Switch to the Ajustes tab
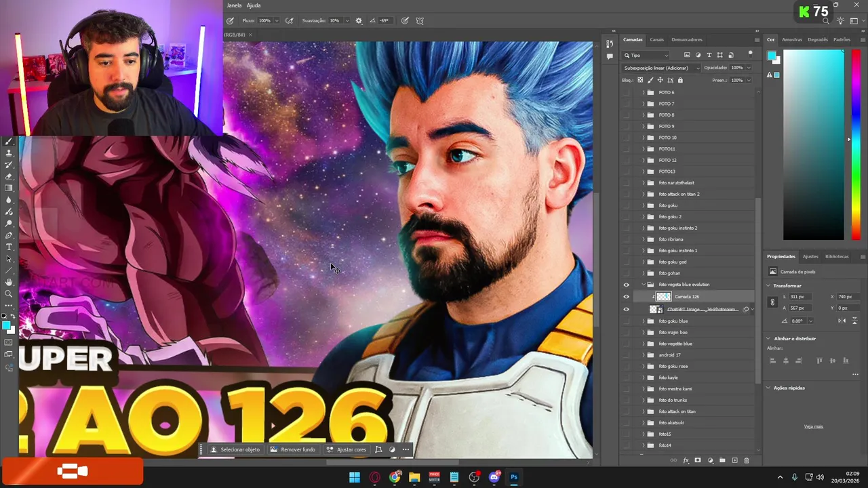Screen dimensions: 868x488 click(810, 256)
